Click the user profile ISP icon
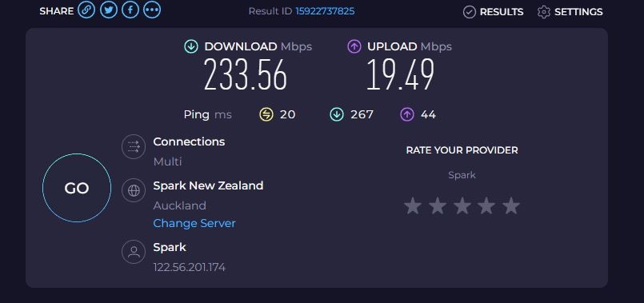Image resolution: width=644 pixels, height=303 pixels. pyautogui.click(x=134, y=252)
